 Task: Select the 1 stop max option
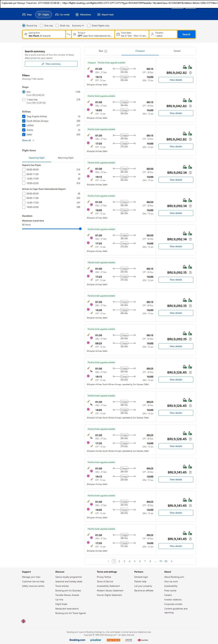[24, 100]
